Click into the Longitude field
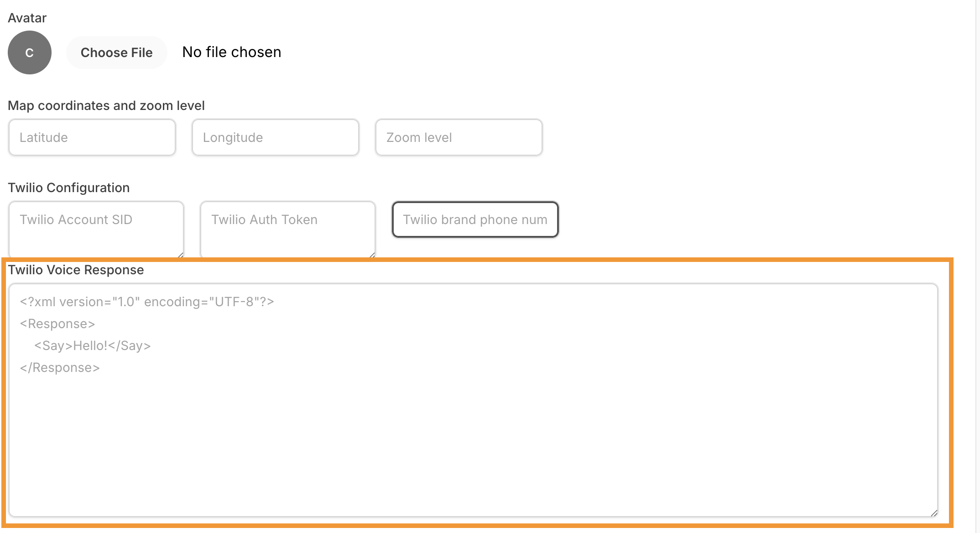The image size is (980, 533). (x=276, y=137)
